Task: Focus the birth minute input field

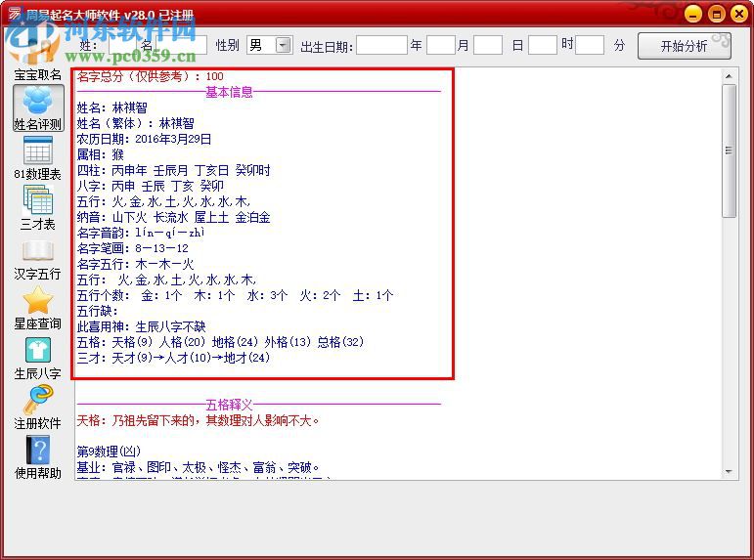Action: 590,45
